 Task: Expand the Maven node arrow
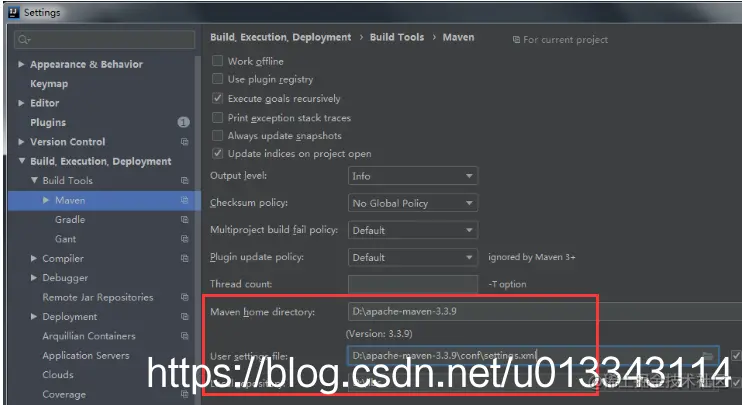point(46,200)
